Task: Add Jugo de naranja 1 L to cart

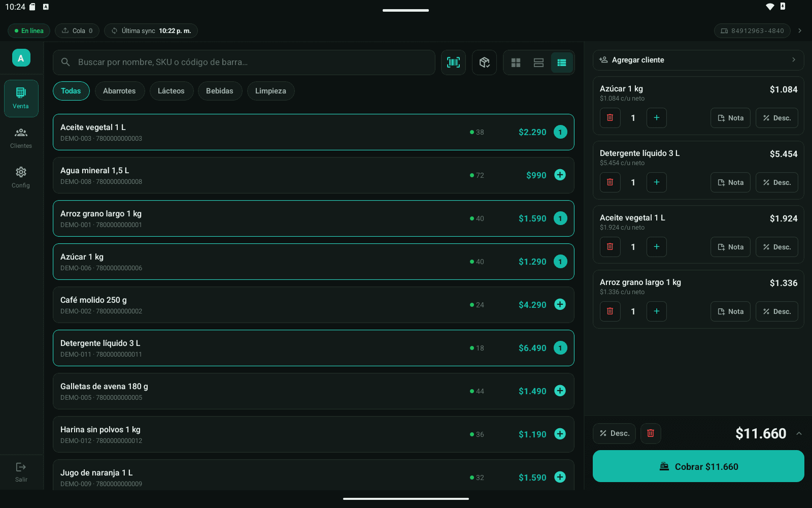Action: pos(560,477)
